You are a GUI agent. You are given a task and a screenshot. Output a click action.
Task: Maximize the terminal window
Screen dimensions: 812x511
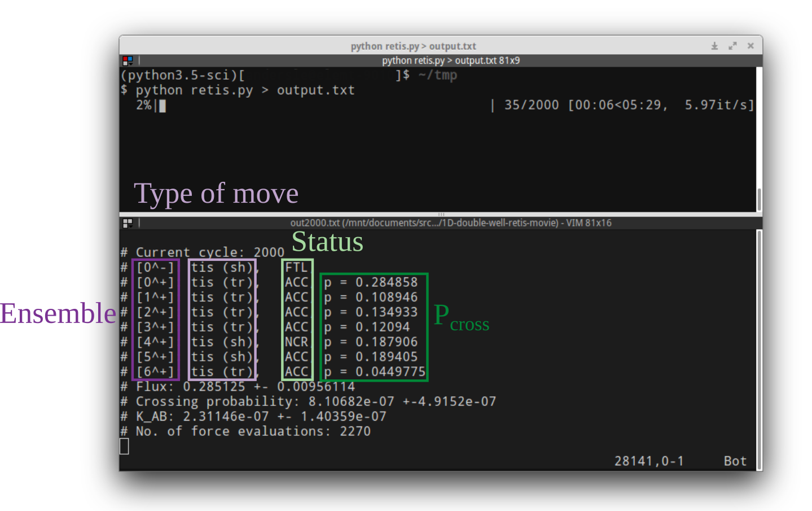[732, 46]
